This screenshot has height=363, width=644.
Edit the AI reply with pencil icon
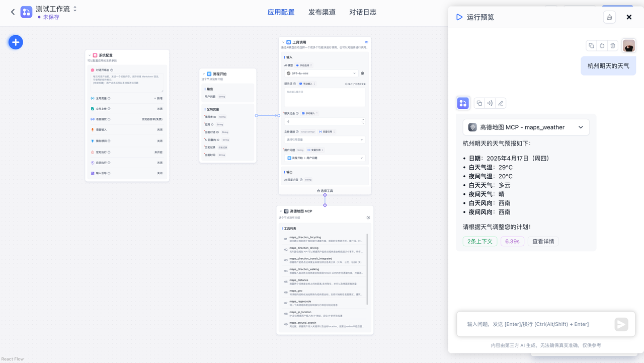point(500,103)
